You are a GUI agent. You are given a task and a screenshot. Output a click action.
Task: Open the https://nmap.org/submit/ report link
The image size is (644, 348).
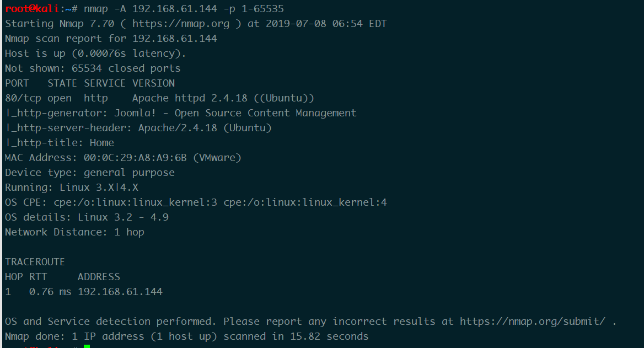(x=532, y=322)
